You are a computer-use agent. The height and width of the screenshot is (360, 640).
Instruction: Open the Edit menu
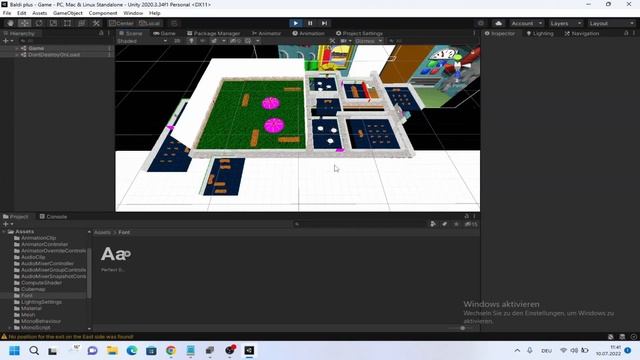(x=22, y=13)
